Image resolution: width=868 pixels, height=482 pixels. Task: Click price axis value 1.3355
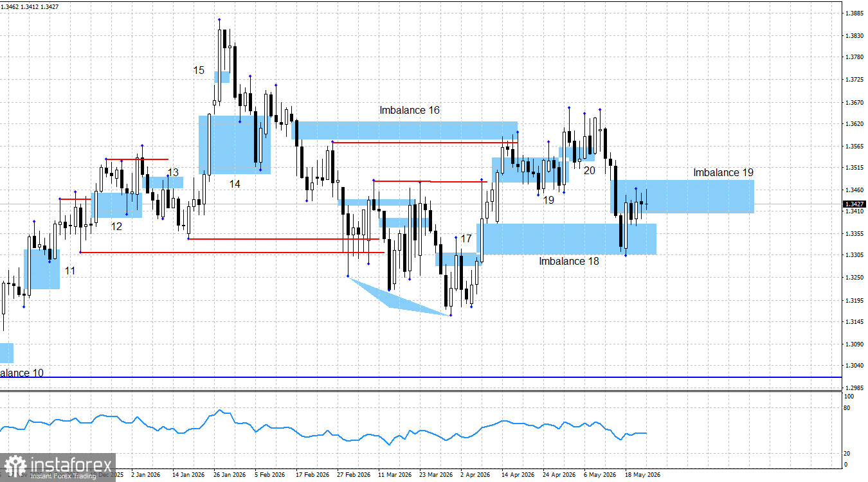[854, 233]
